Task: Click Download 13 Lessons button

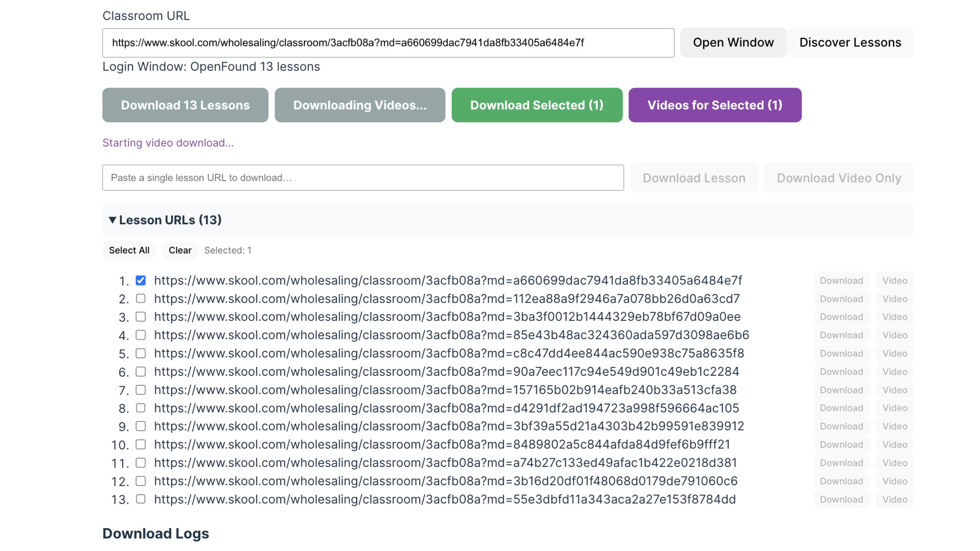Action: [185, 105]
